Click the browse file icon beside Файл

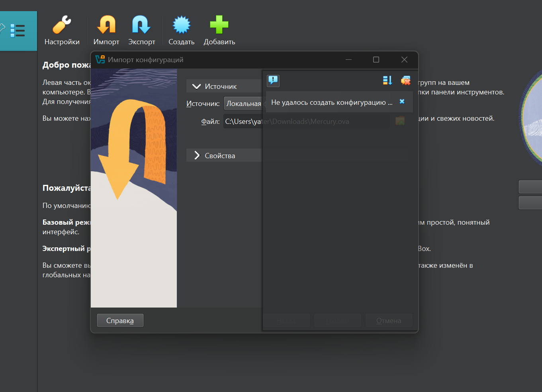pyautogui.click(x=400, y=121)
